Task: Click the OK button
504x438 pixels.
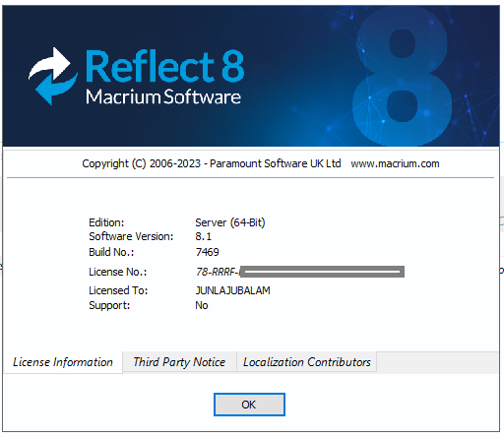Action: coord(249,405)
